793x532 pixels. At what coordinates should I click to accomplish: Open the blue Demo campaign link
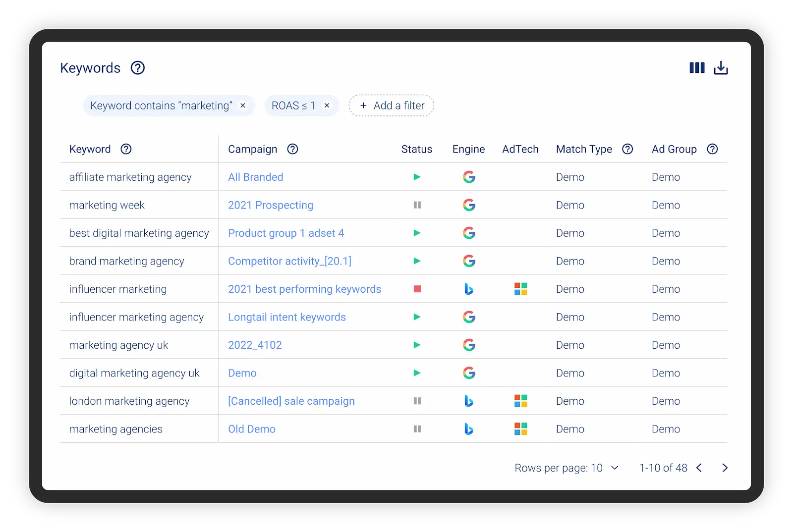[242, 373]
